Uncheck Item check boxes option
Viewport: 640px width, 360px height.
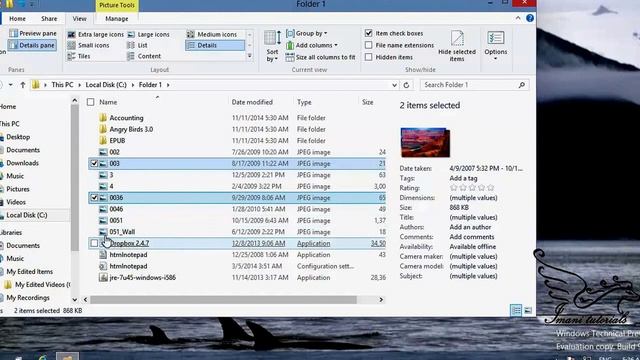[369, 33]
